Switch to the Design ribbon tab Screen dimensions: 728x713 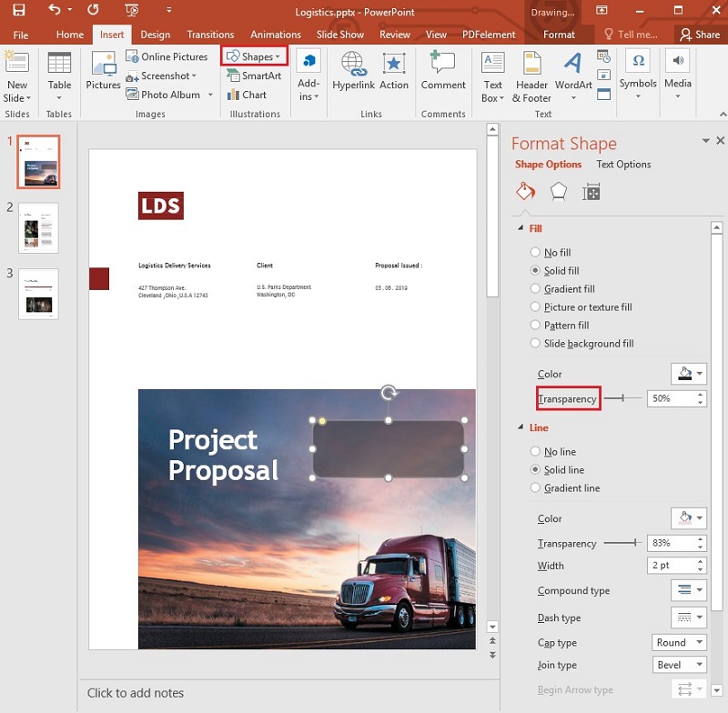pos(155,35)
